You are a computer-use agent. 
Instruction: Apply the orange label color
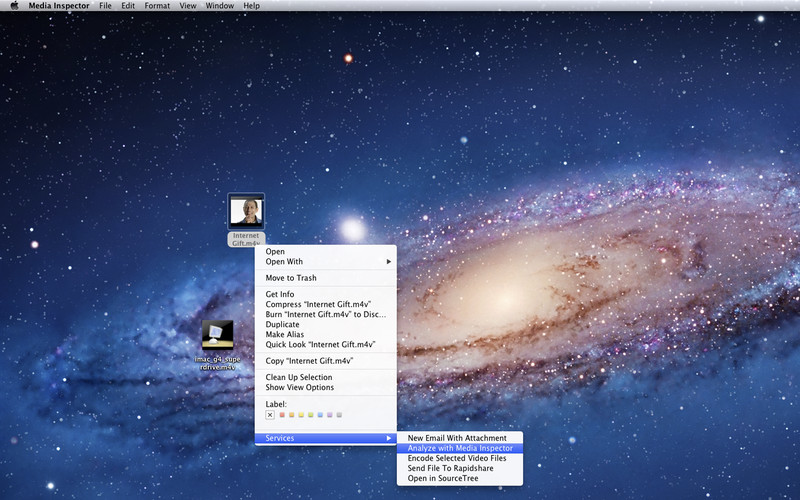click(292, 415)
